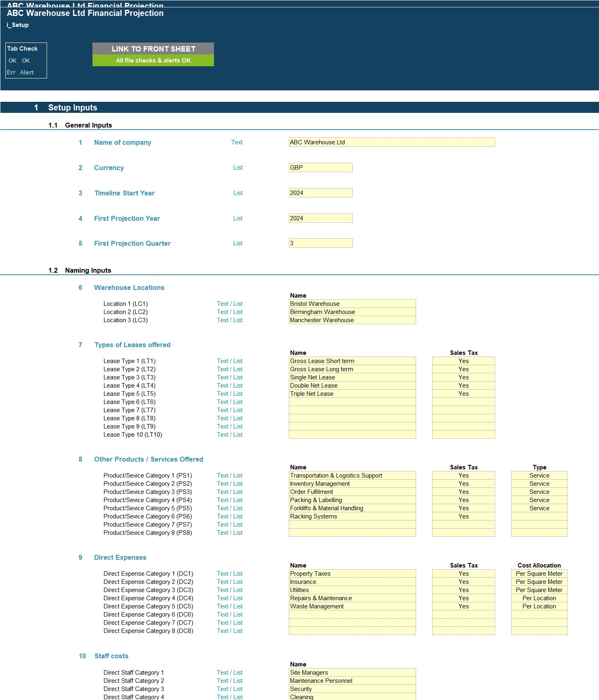This screenshot has height=700, width=599.
Task: Select the Repairs & Maintenance name cell
Action: (352, 598)
